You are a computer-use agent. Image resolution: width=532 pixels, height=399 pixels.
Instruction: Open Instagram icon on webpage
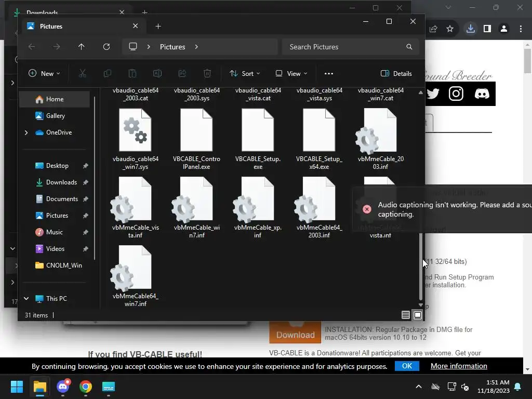point(456,94)
